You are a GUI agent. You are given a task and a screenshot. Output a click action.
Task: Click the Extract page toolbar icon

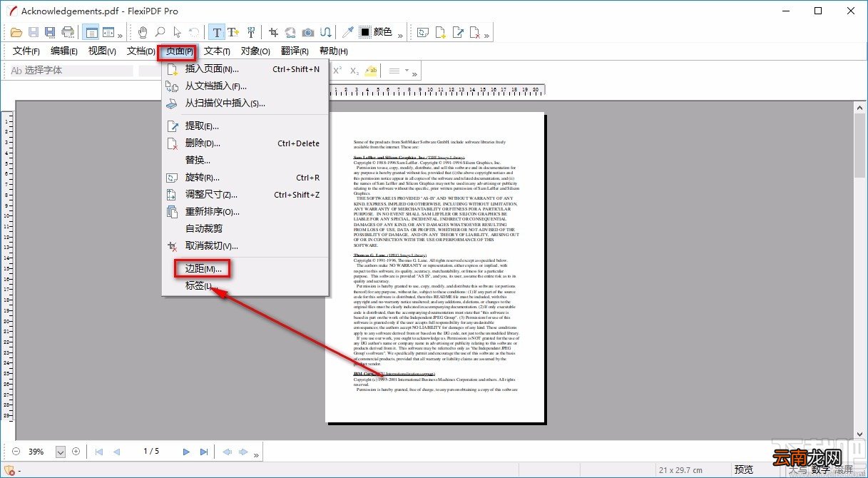(x=459, y=32)
